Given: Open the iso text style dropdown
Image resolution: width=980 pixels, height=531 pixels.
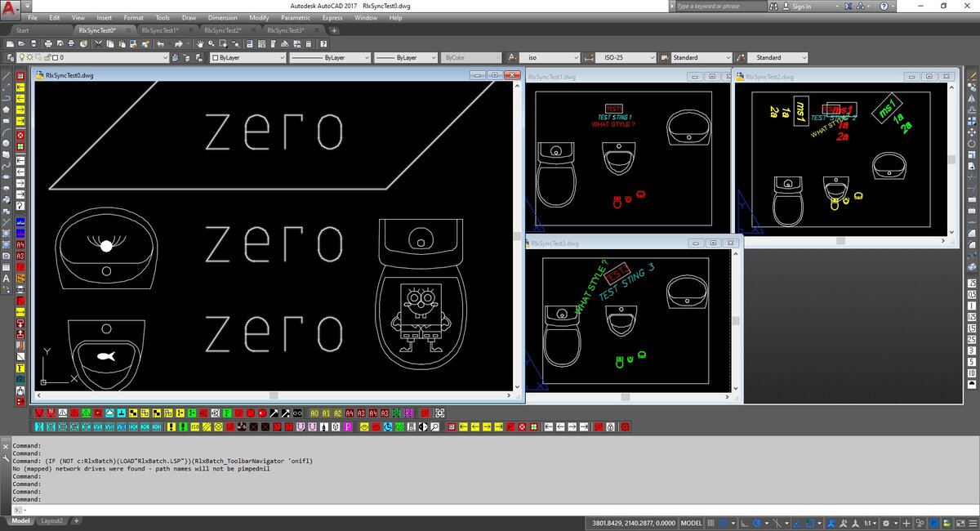Looking at the screenshot, I should (574, 58).
